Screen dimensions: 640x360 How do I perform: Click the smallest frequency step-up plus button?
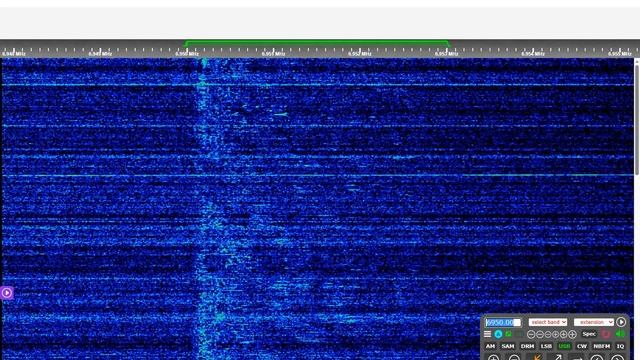[556, 334]
